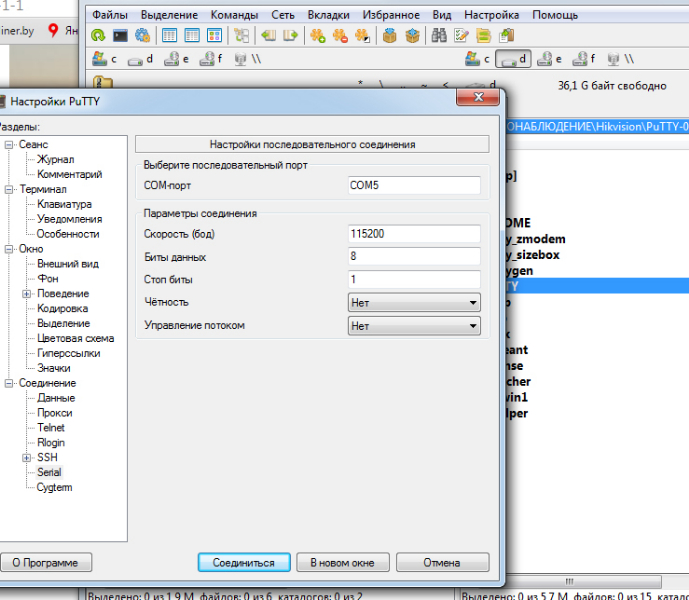Viewport: 689px width, 600px height.
Task: Click the Скорость (бод) input field
Action: click(x=414, y=233)
